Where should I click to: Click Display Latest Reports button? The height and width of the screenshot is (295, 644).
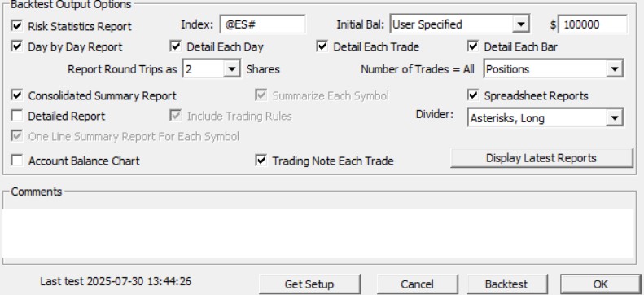[541, 158]
